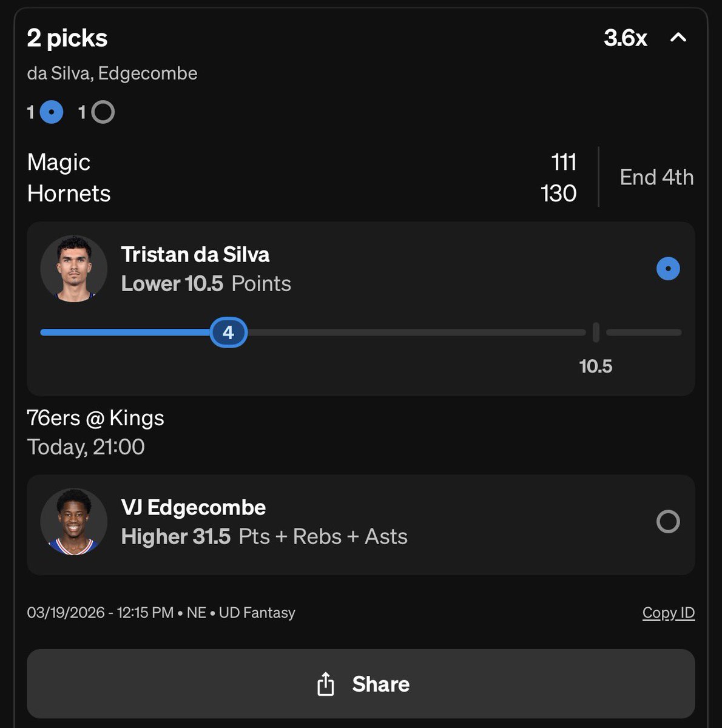Open the Higher 31.5 Pts + Rebs + Asts pick
722x728 pixels.
pyautogui.click(x=264, y=536)
